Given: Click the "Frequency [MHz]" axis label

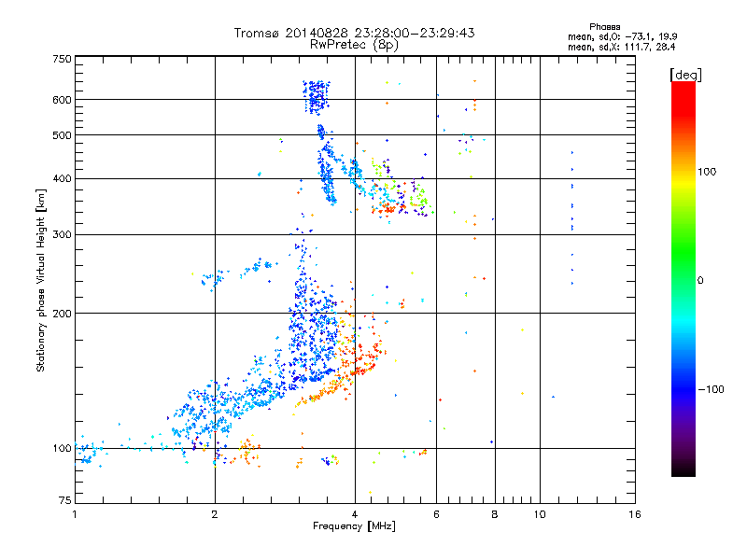Looking at the screenshot, I should click(354, 526).
